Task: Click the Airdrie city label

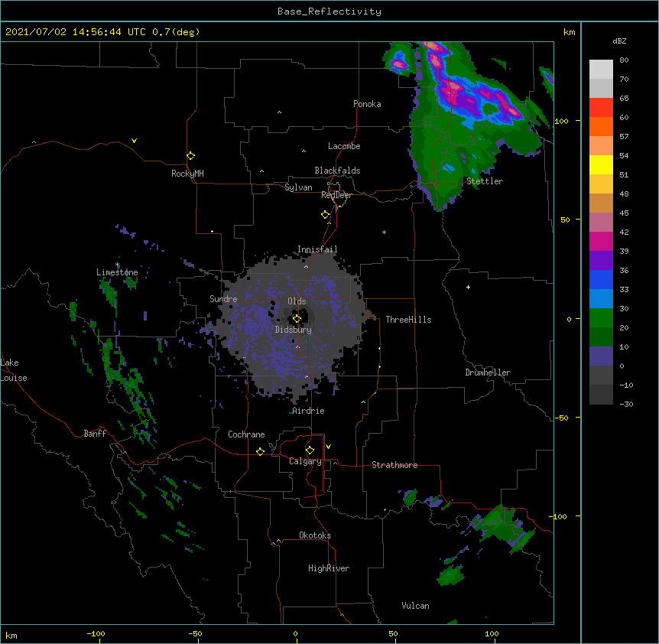Action: point(308,411)
